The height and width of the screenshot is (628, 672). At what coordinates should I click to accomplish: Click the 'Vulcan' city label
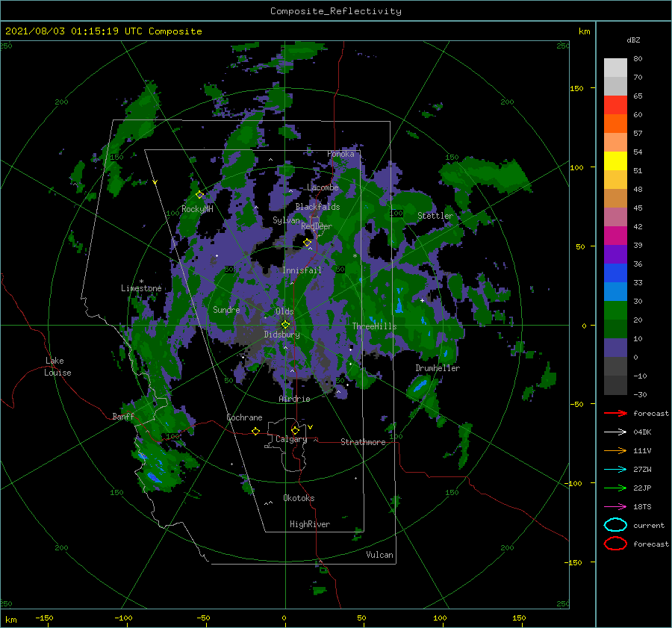click(379, 555)
